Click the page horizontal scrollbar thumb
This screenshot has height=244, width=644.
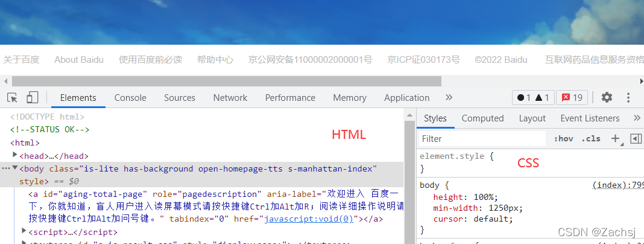tap(227, 81)
